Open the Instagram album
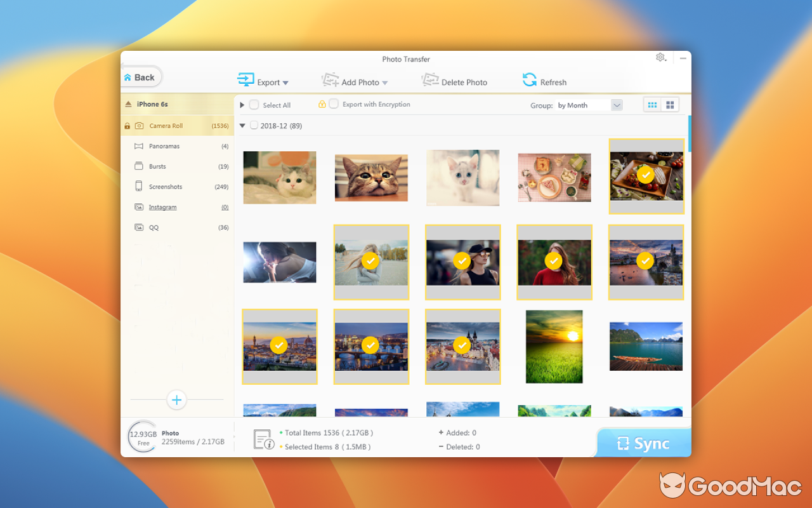 pos(162,207)
